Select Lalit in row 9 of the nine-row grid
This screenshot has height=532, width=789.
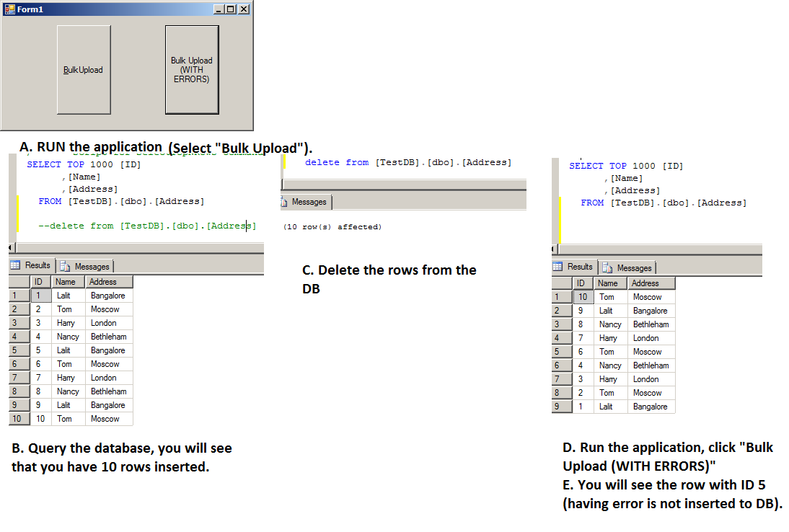pos(610,407)
